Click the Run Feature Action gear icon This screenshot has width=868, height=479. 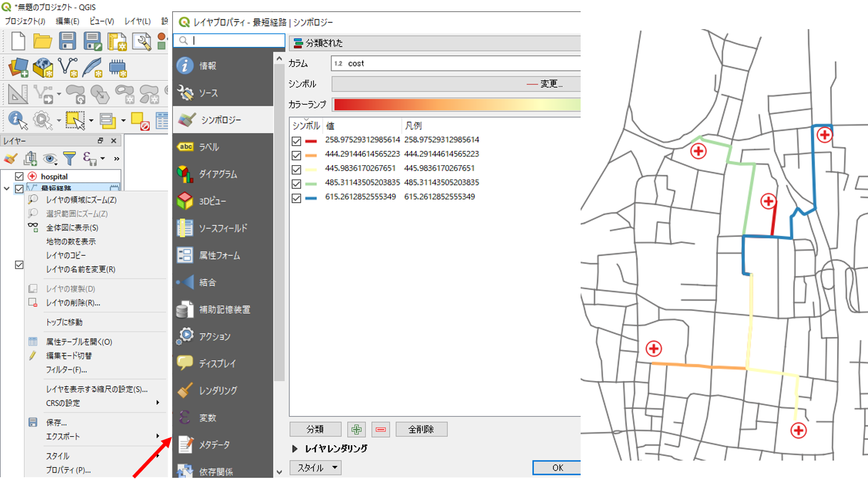(x=43, y=120)
